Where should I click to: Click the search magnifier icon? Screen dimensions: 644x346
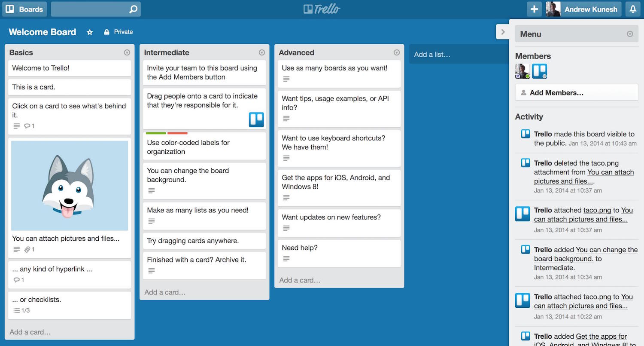(x=133, y=9)
